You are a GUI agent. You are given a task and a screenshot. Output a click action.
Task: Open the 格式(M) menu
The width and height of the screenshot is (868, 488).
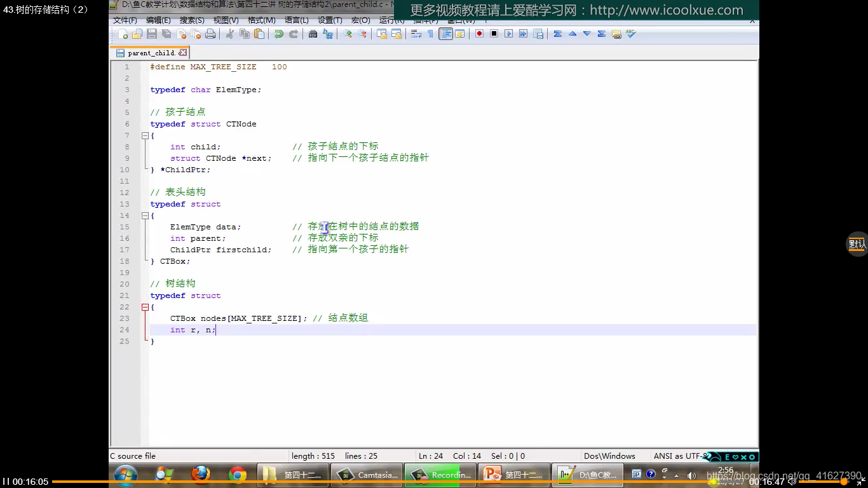261,20
